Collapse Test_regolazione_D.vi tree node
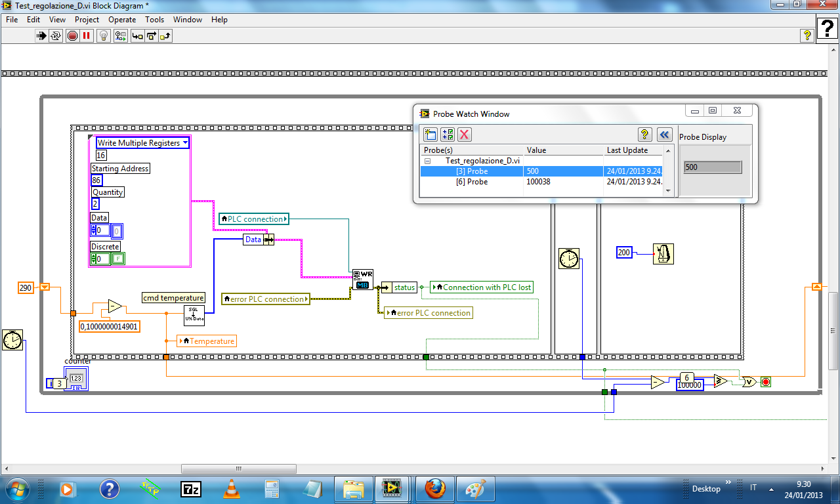840x504 pixels. pos(427,161)
